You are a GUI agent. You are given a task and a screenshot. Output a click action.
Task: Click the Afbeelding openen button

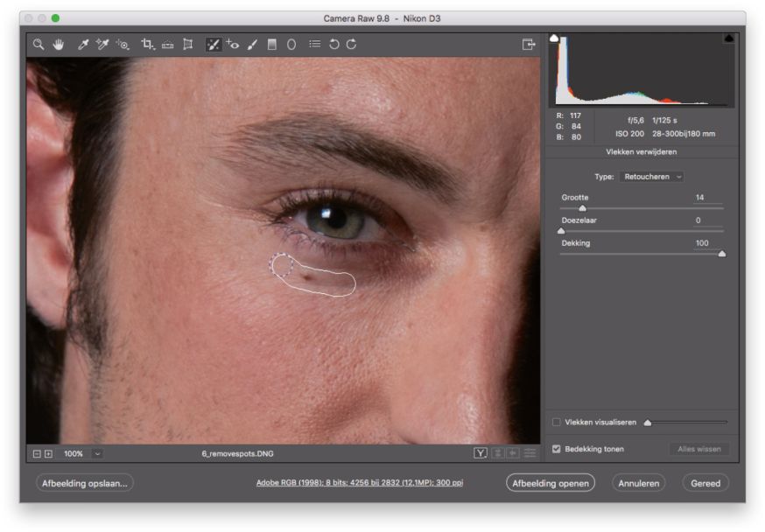coord(550,483)
